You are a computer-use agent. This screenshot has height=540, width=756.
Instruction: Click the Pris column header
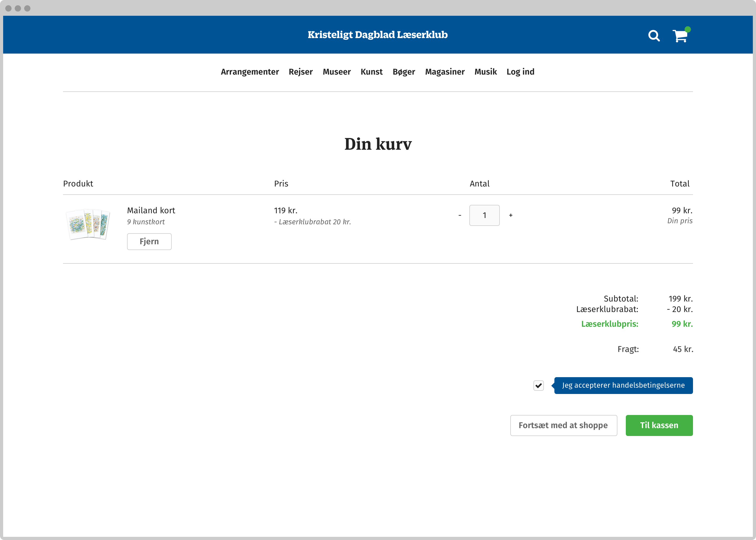tap(281, 184)
